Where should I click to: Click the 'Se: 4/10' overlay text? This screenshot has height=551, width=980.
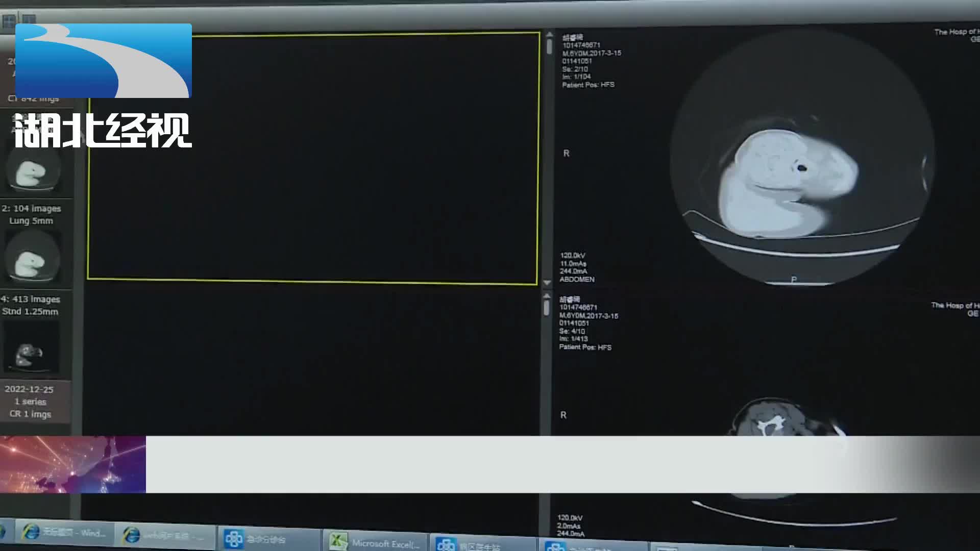pos(572,331)
